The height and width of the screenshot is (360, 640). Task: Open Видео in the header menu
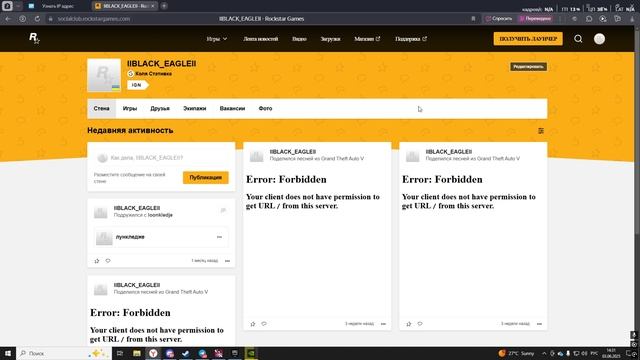pos(299,39)
